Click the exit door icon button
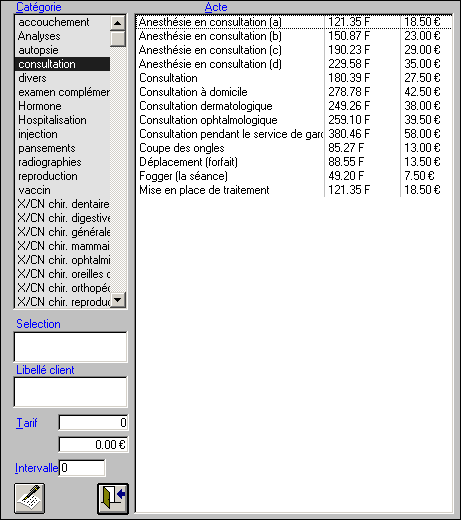The width and height of the screenshot is (461, 520). point(113,499)
